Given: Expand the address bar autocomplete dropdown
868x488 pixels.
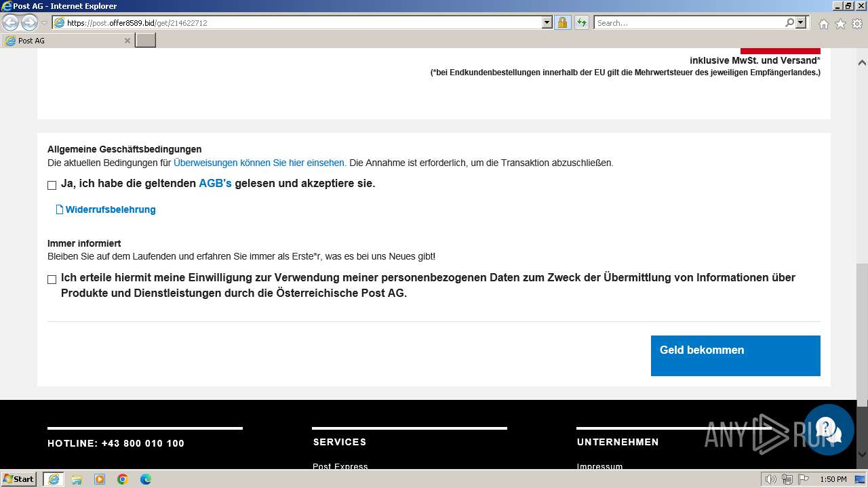Looking at the screenshot, I should pyautogui.click(x=547, y=22).
